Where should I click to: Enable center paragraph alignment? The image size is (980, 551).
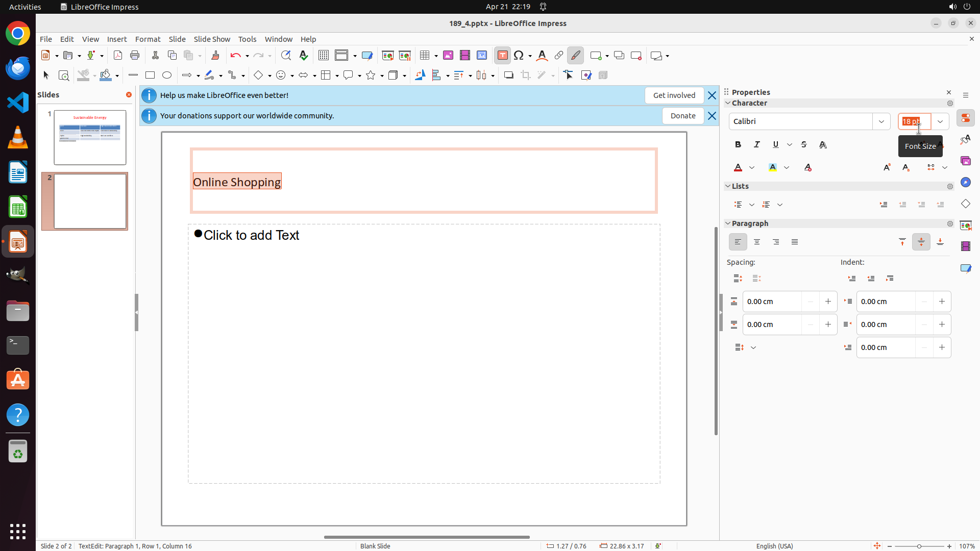pos(757,242)
